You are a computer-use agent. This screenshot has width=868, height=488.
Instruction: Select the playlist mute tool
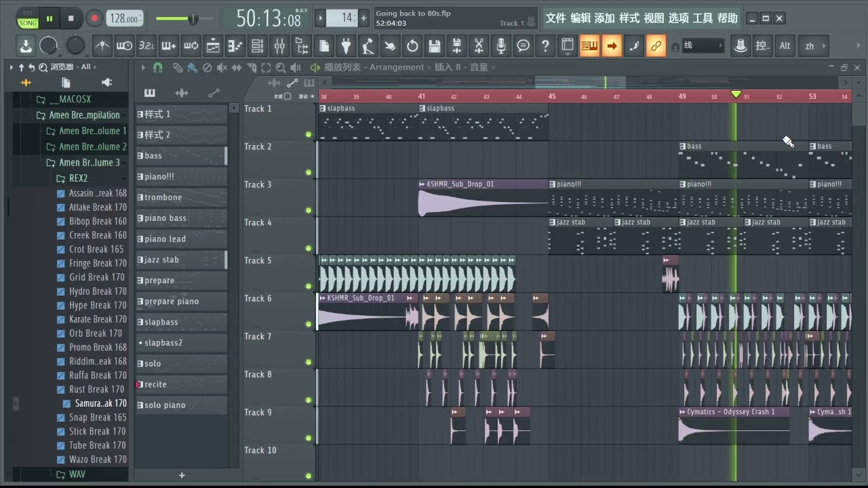222,68
